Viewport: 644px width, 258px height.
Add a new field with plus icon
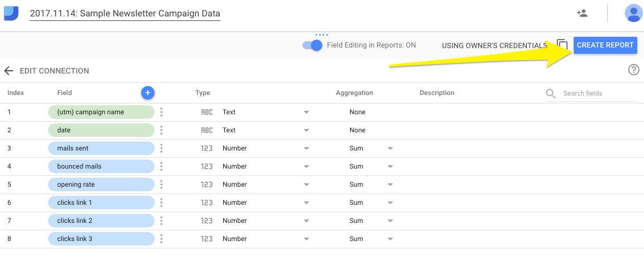coord(147,93)
